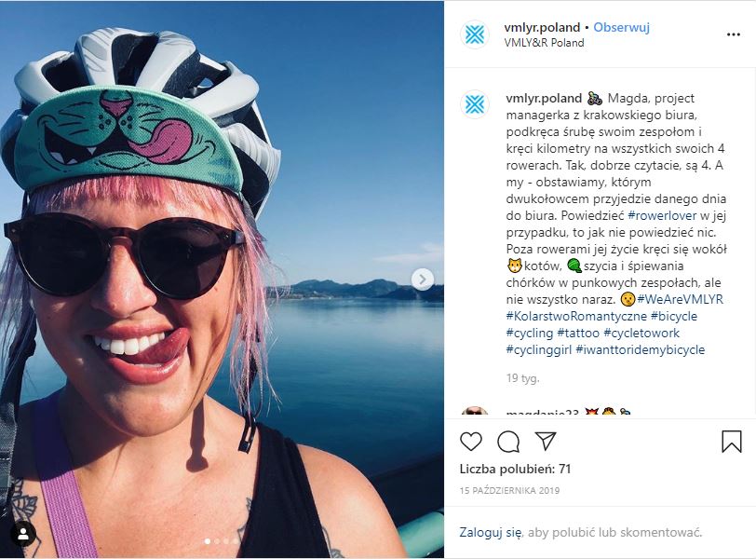
Task: Click the comment speech bubble icon
Action: point(508,441)
